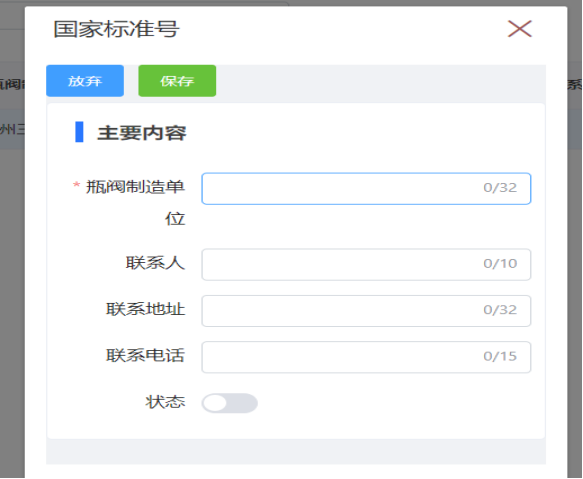
Task: Click the 0/10 counter in 联系人 field
Action: click(500, 264)
